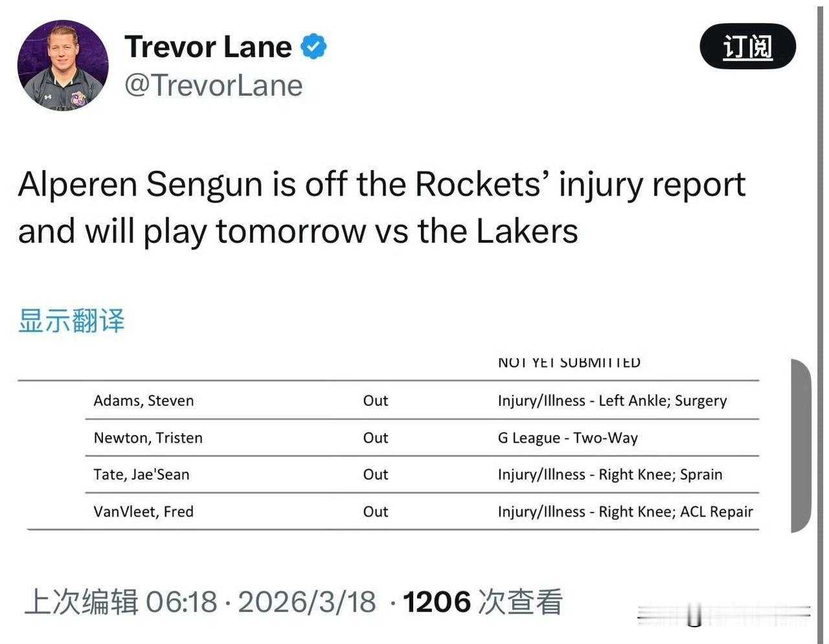Click the Out status beside Adams, Steven

[x=376, y=400]
